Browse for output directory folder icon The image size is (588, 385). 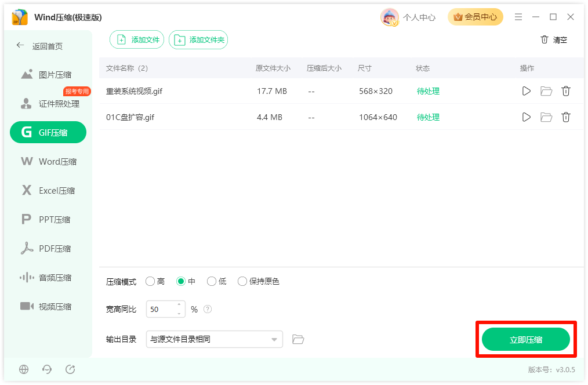tap(298, 339)
